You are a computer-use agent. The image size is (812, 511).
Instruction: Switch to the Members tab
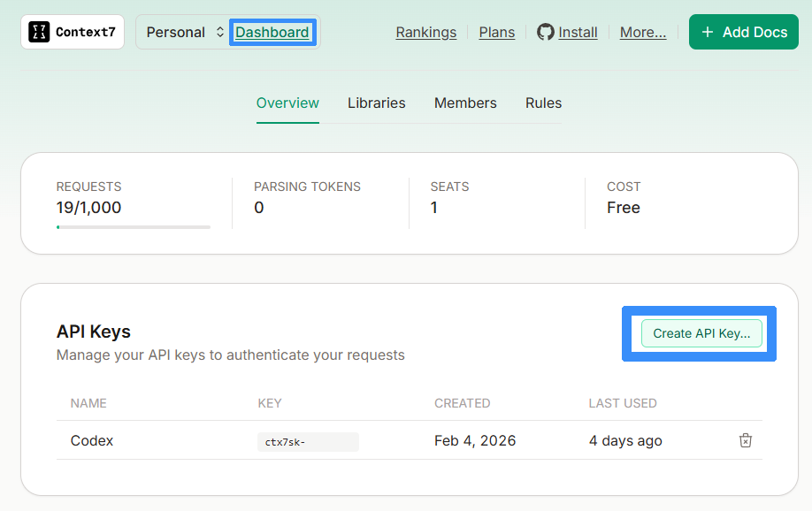(x=465, y=103)
